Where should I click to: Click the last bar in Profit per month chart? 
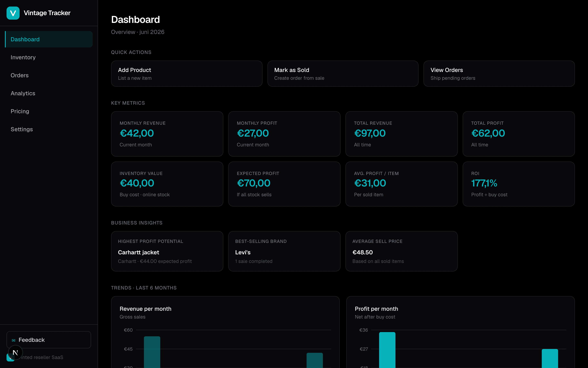(550, 358)
